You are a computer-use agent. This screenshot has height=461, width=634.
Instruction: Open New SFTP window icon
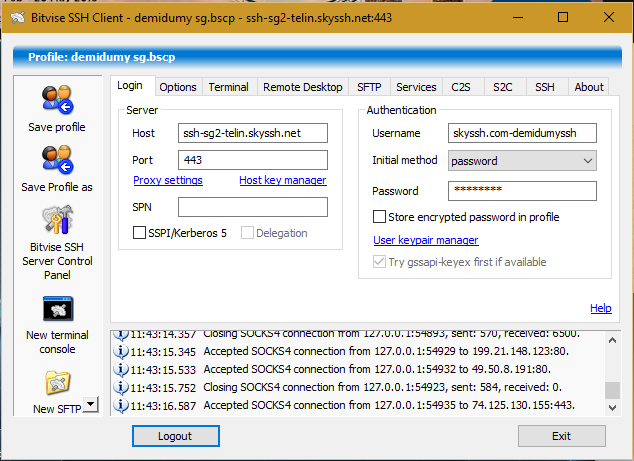coord(57,383)
